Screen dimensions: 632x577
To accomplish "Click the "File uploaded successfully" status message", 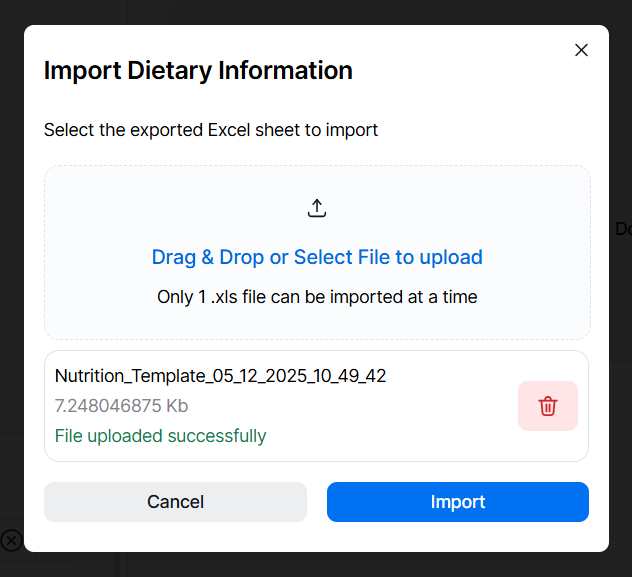I will click(160, 436).
